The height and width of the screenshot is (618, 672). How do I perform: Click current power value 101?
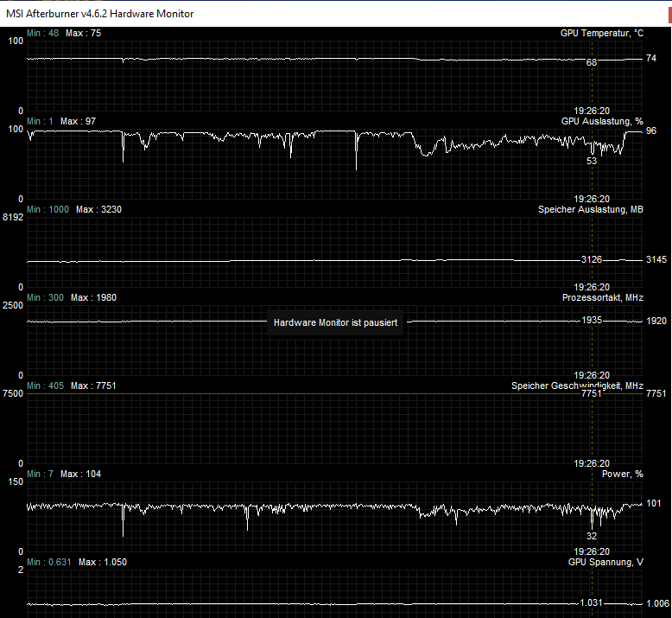point(654,503)
